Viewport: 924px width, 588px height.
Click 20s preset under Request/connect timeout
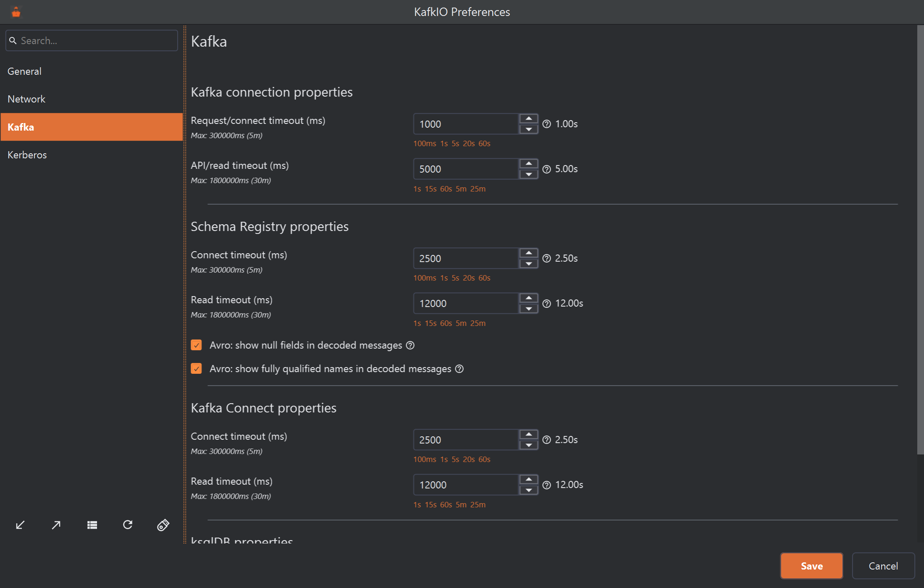pyautogui.click(x=469, y=144)
